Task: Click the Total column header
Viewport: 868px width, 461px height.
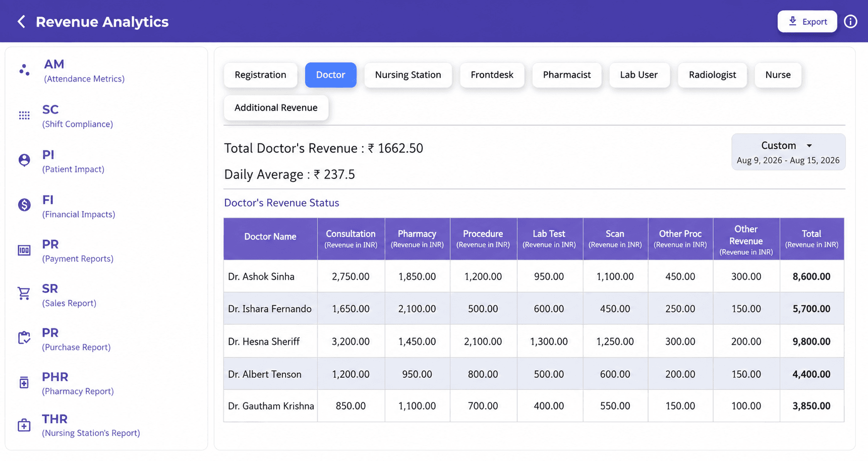Action: [812, 239]
